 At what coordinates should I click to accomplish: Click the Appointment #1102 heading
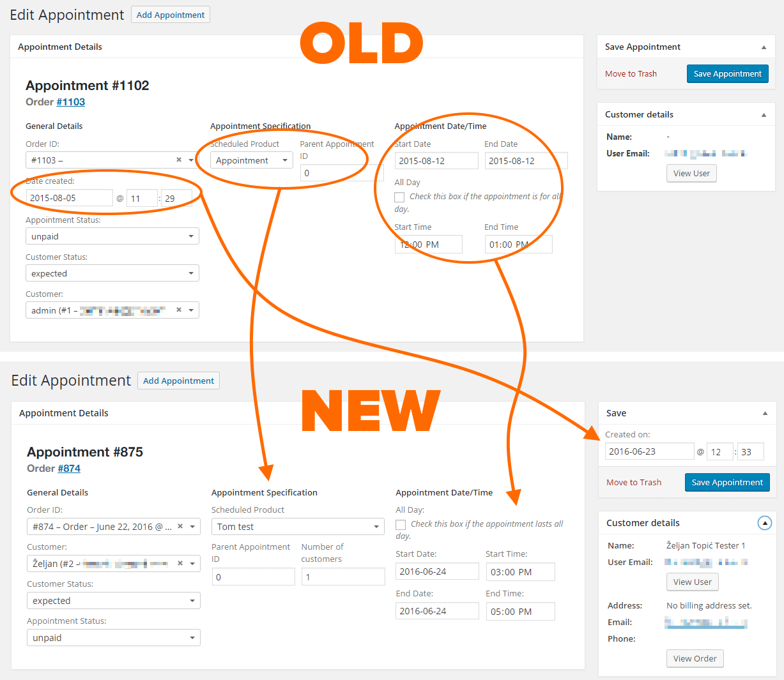(x=88, y=86)
